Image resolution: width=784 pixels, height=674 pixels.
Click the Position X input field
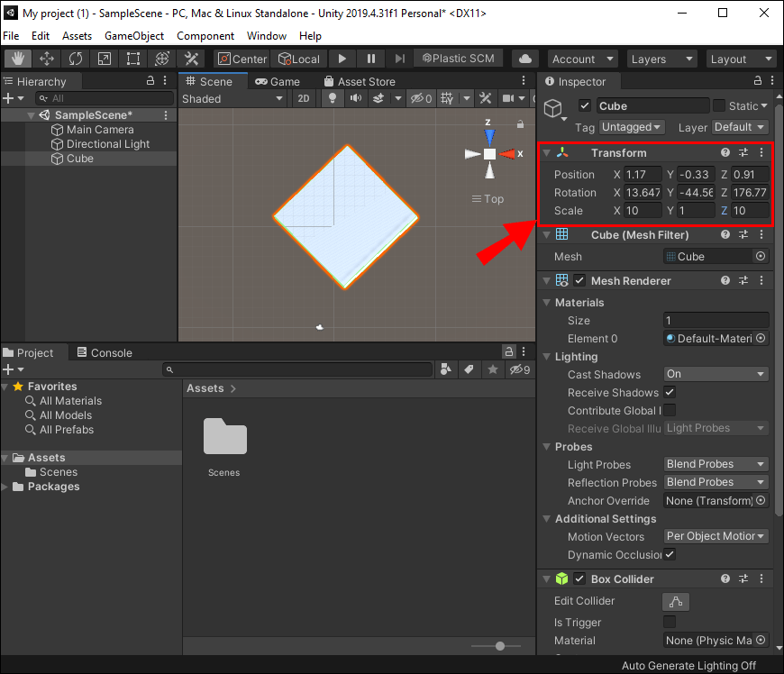[641, 174]
